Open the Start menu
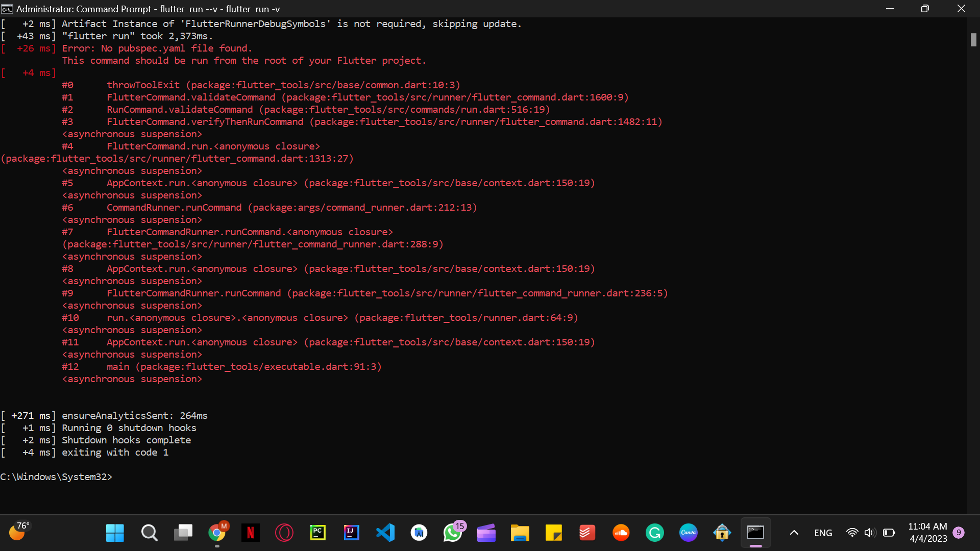980x551 pixels. click(114, 532)
